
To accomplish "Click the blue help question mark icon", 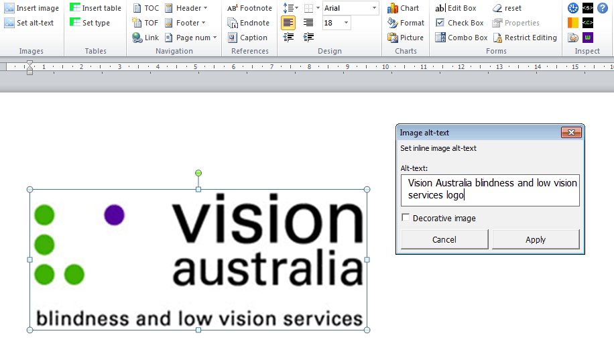I will tap(602, 8).
